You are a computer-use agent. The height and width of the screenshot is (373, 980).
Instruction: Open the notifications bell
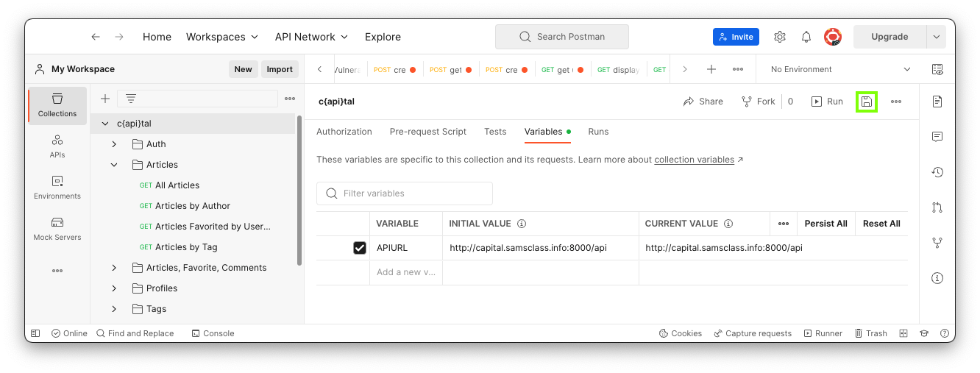coord(806,37)
